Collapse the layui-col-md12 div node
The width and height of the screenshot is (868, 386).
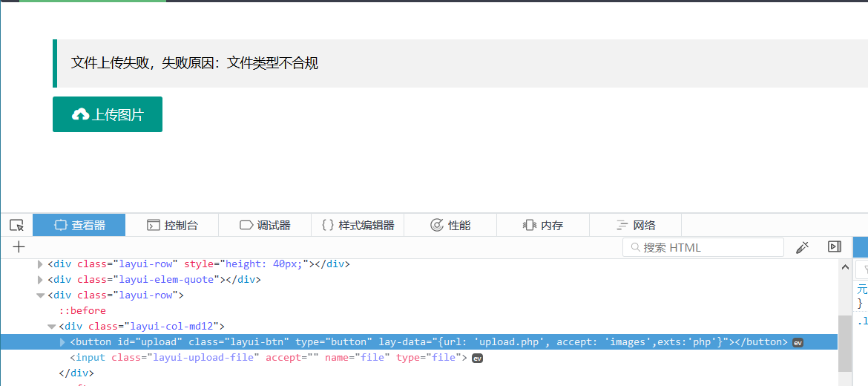tap(51, 326)
